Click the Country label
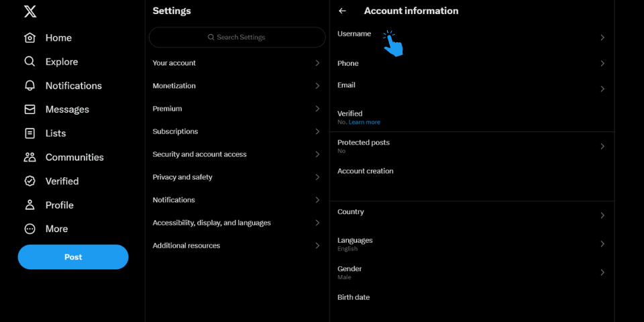The width and height of the screenshot is (644, 322). pyautogui.click(x=350, y=212)
